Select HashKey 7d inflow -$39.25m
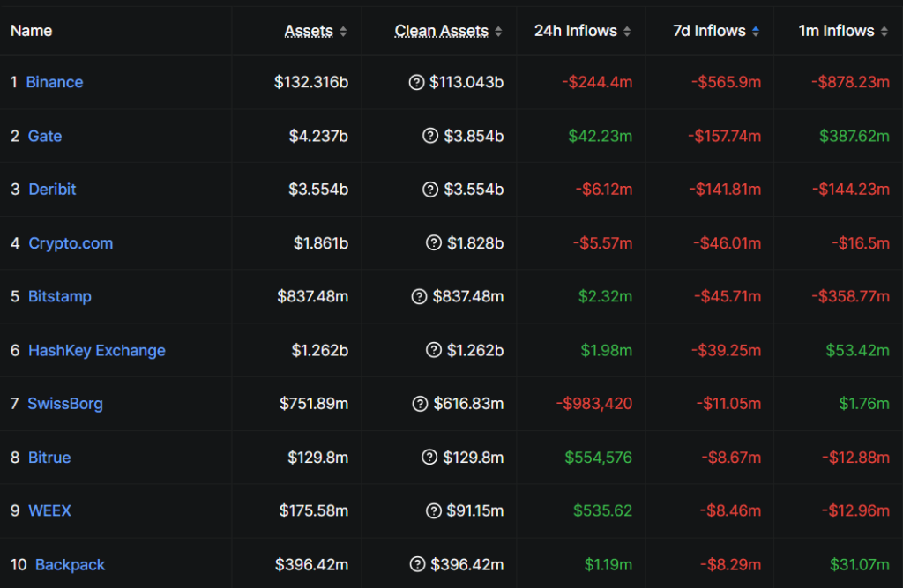903x588 pixels. pos(726,350)
